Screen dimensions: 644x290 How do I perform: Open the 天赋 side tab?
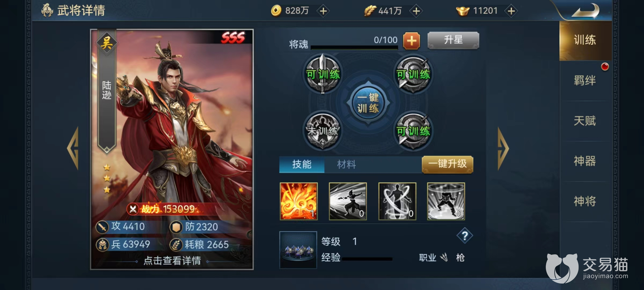tap(585, 121)
